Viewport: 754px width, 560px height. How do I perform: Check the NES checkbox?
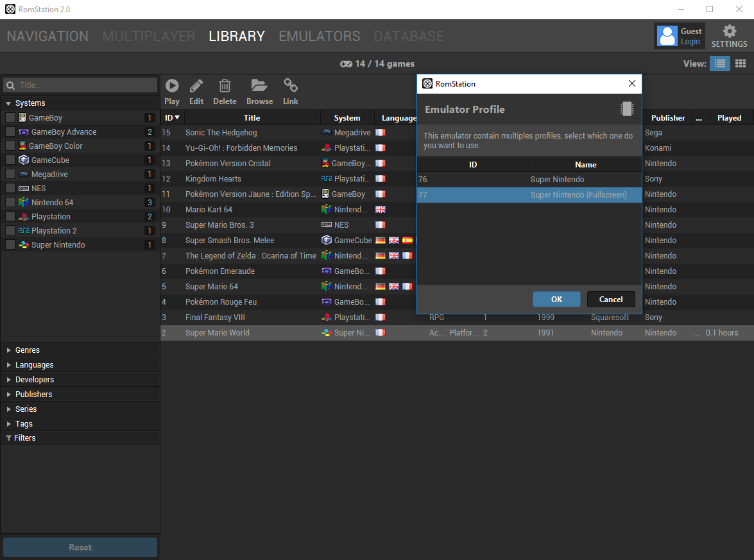pos(10,189)
